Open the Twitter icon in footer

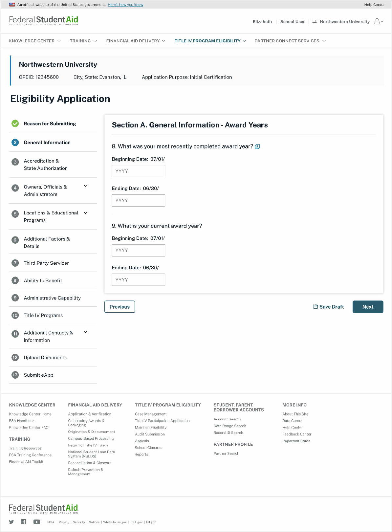click(x=11, y=522)
